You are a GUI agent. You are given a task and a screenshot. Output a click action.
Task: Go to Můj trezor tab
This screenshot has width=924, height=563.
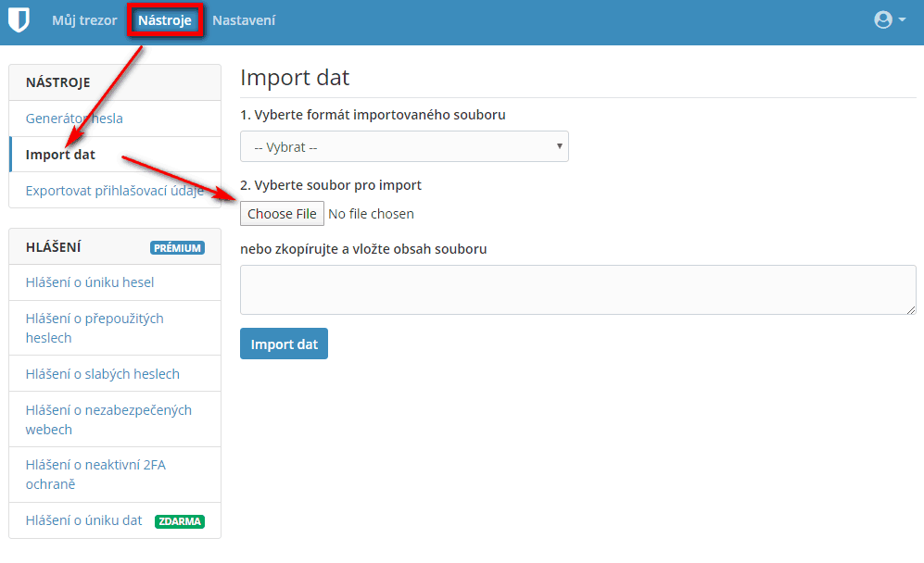tap(84, 20)
